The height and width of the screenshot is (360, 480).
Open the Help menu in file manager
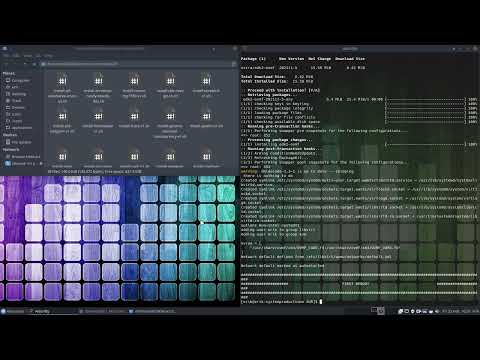click(x=48, y=56)
